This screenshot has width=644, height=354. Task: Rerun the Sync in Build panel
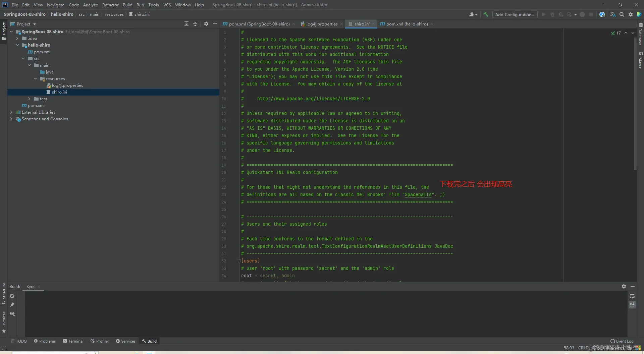(x=12, y=296)
